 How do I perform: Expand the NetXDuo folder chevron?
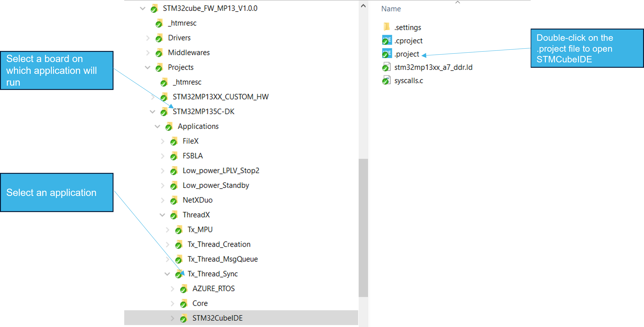[x=162, y=200]
